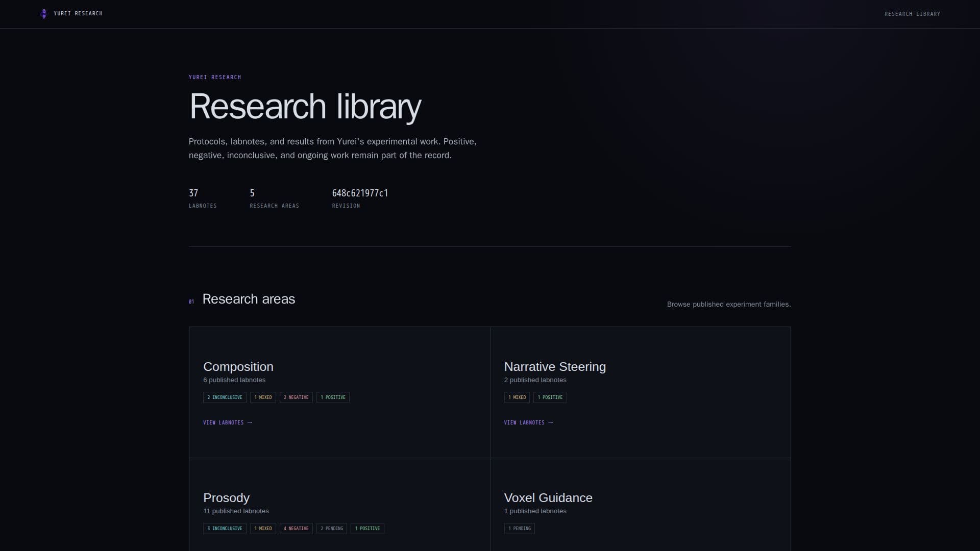Click the 01 section number label
Screen dimensions: 980x551
point(191,302)
